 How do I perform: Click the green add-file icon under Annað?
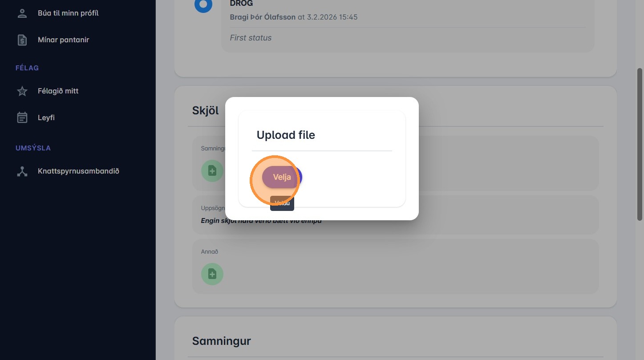212,274
